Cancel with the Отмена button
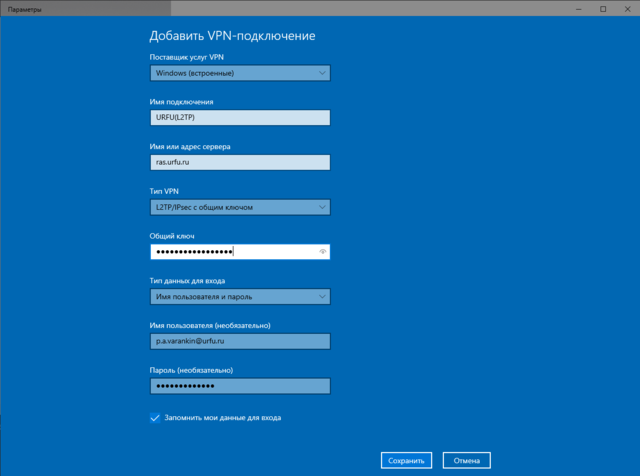 [467, 460]
